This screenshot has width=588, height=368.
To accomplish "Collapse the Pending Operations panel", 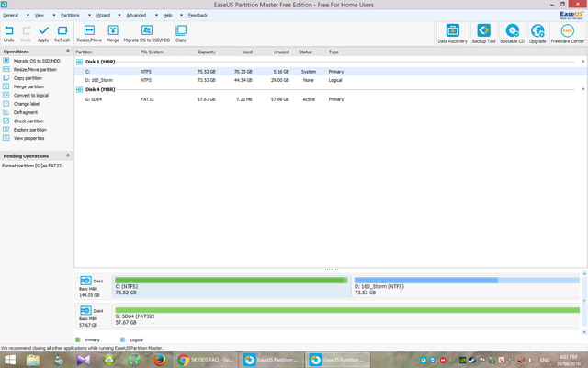I will pyautogui.click(x=68, y=155).
